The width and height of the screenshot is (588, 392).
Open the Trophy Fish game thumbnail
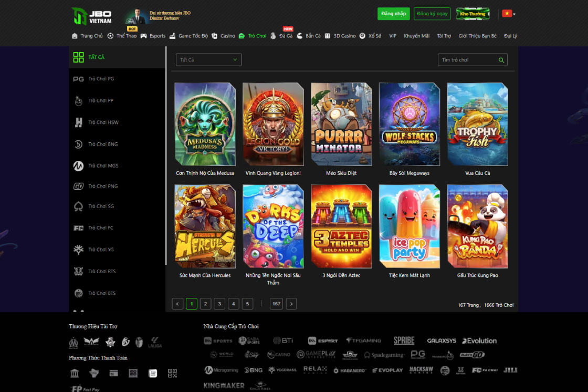477,125
